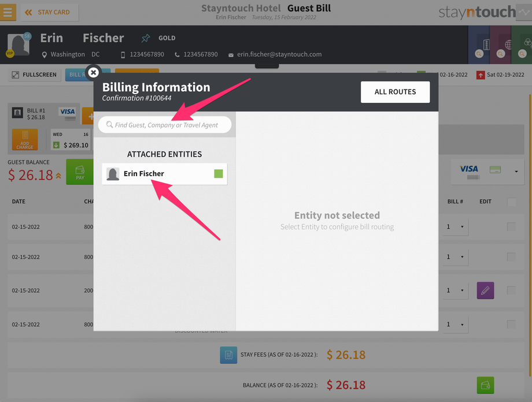Click the All Routes button
The image size is (532, 402).
click(x=395, y=92)
